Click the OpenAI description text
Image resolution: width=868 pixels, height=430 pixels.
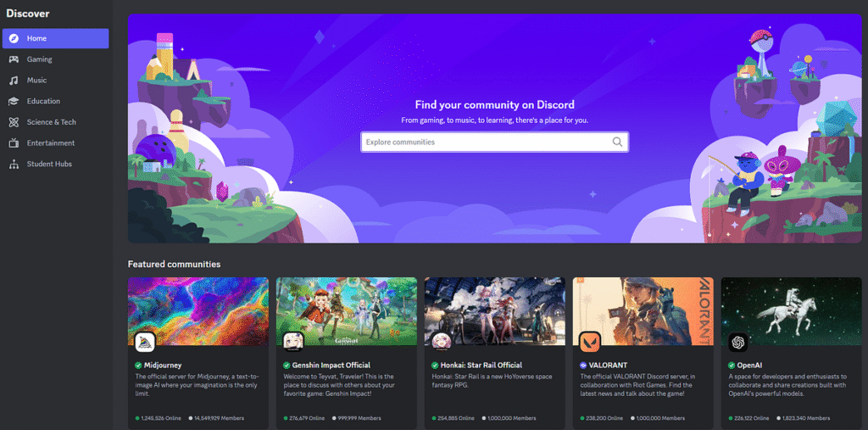tap(787, 385)
